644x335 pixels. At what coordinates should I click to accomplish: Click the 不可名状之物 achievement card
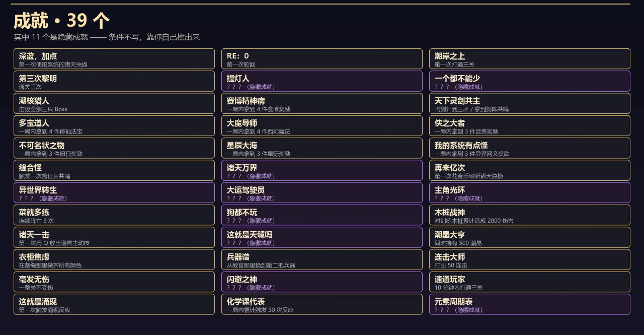pos(114,148)
